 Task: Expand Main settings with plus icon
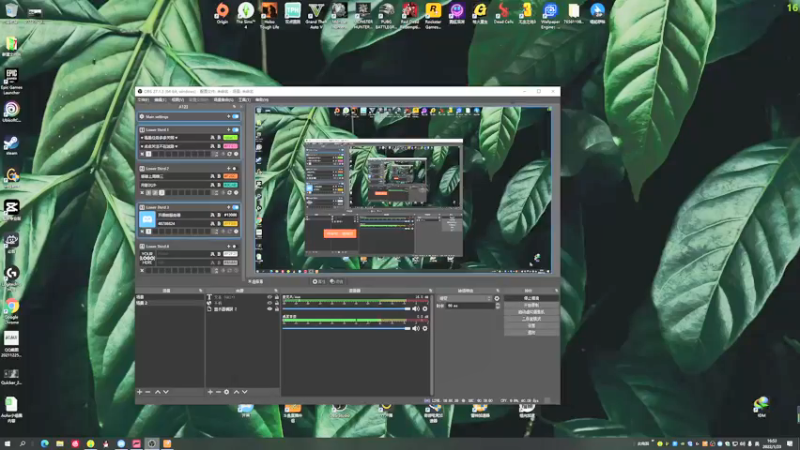[229, 117]
